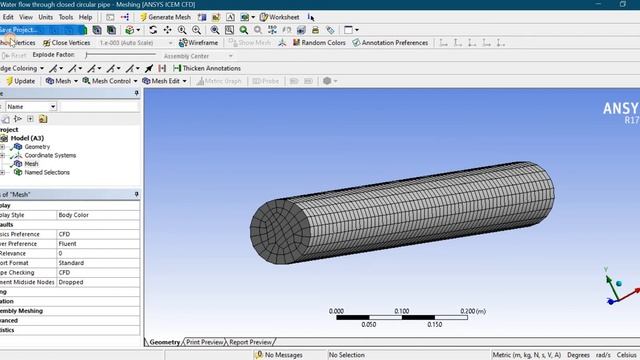Click the Explode Factor slider
The height and width of the screenshot is (360, 640).
click(x=121, y=55)
